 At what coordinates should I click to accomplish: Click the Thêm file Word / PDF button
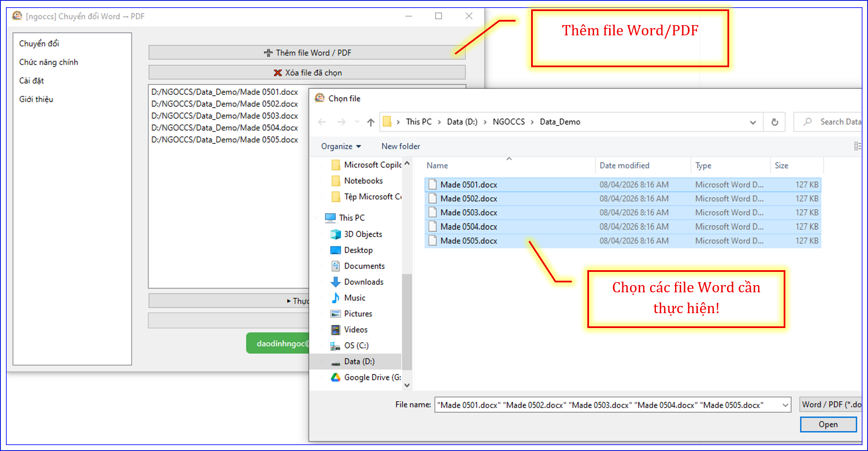pyautogui.click(x=307, y=53)
